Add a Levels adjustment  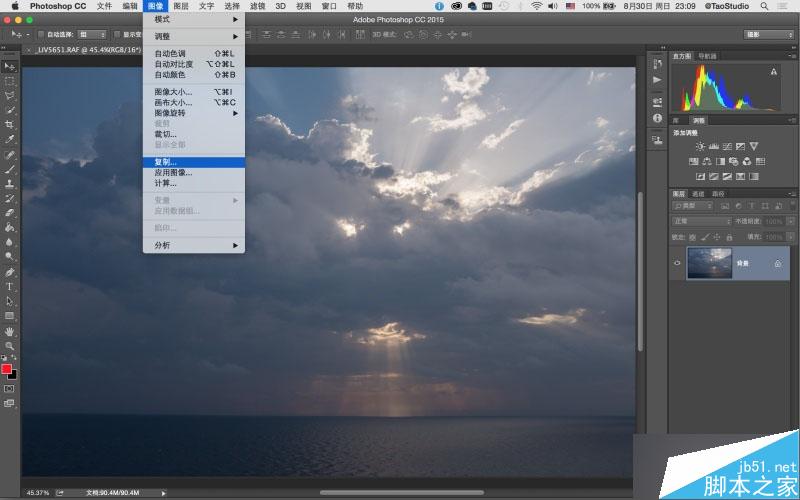click(714, 146)
